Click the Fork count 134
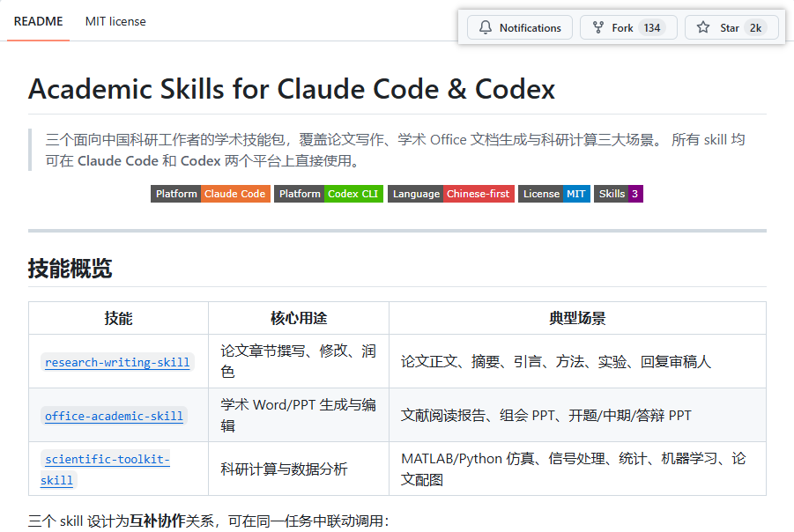 (x=652, y=28)
